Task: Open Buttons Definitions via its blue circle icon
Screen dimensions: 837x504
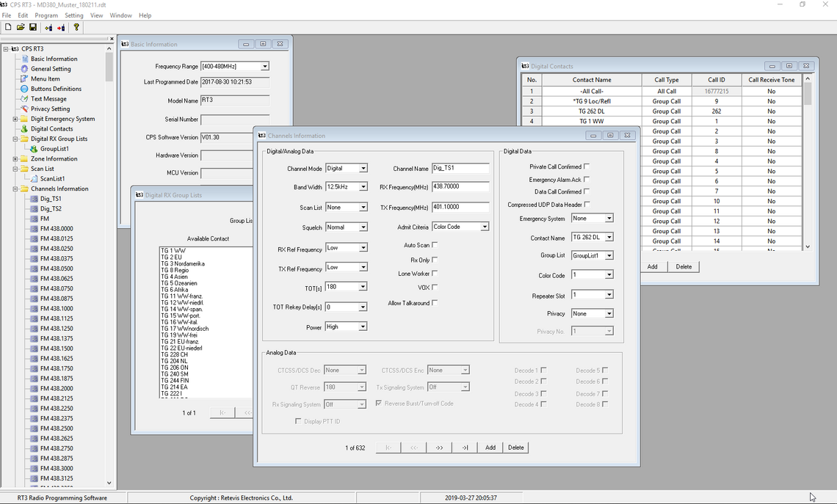Action: coord(24,89)
